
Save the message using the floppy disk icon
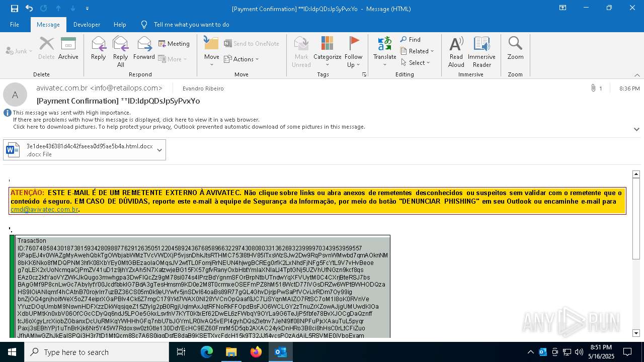[15, 9]
